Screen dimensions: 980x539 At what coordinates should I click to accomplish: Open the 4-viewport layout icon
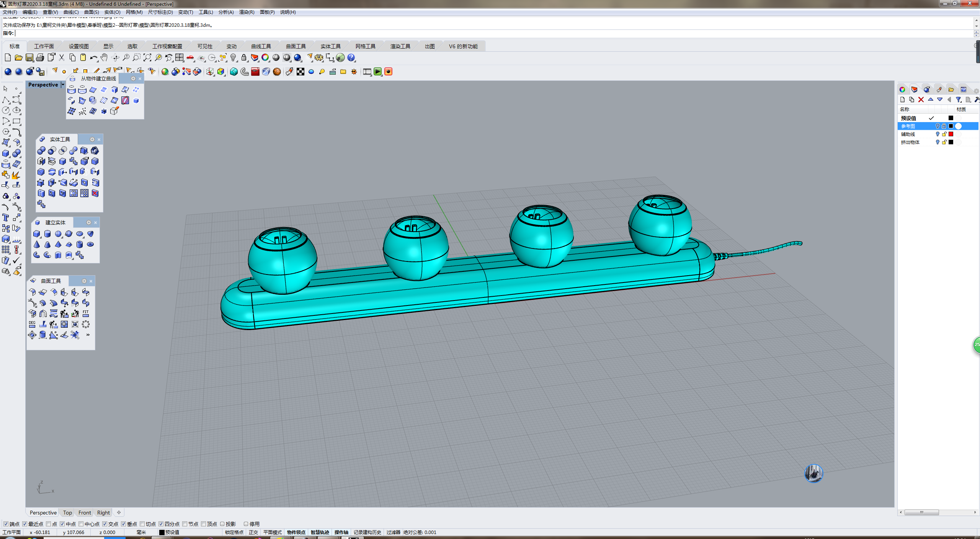[x=180, y=58]
